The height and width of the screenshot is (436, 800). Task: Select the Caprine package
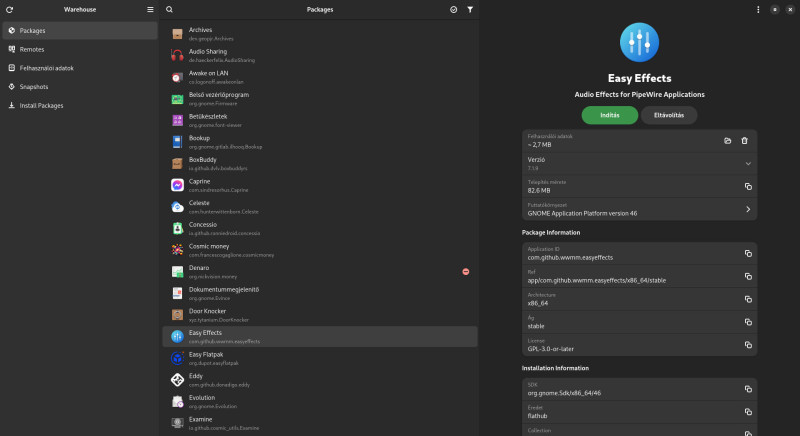pyautogui.click(x=320, y=185)
